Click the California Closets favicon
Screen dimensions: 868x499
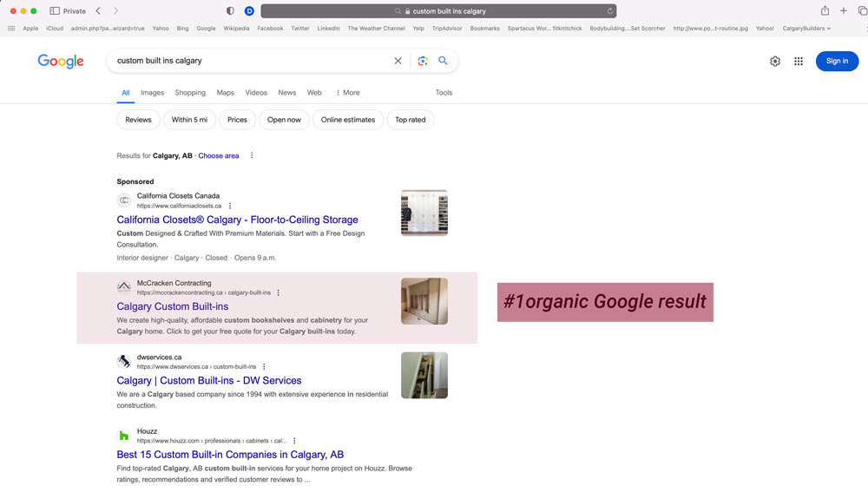coord(124,200)
